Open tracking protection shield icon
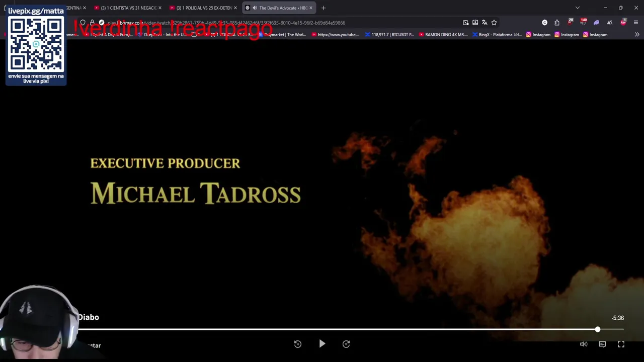Viewport: 644px width, 362px height. 83,23
